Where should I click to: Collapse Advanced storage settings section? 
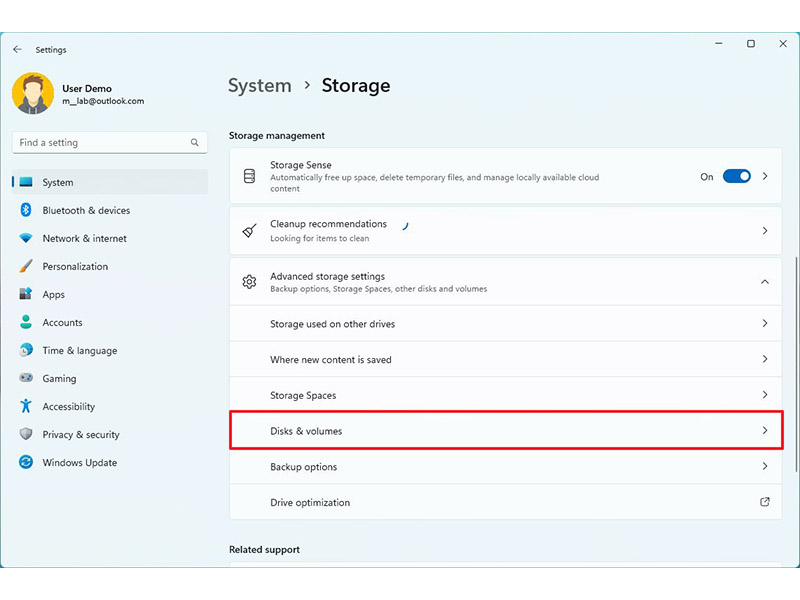point(765,282)
